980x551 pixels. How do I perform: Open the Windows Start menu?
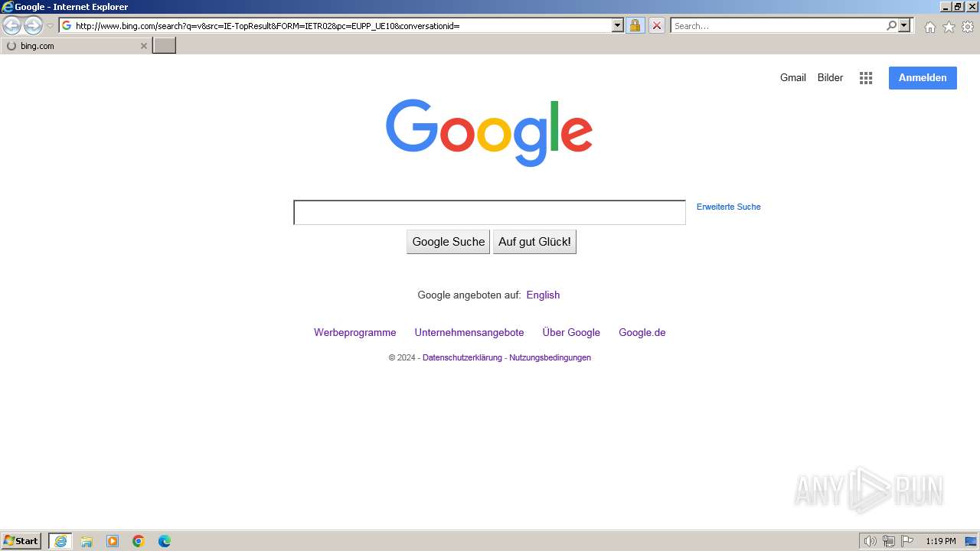tap(21, 540)
